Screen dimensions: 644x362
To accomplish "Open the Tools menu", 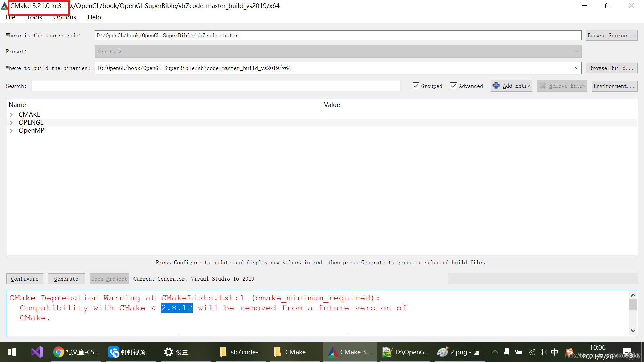I will [34, 17].
